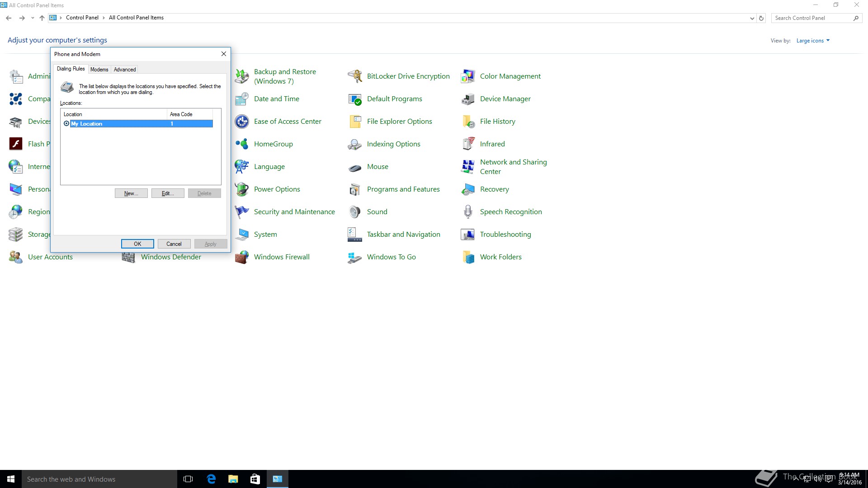Switch to the Advanced tab
Screen dimensions: 868x488
125,70
